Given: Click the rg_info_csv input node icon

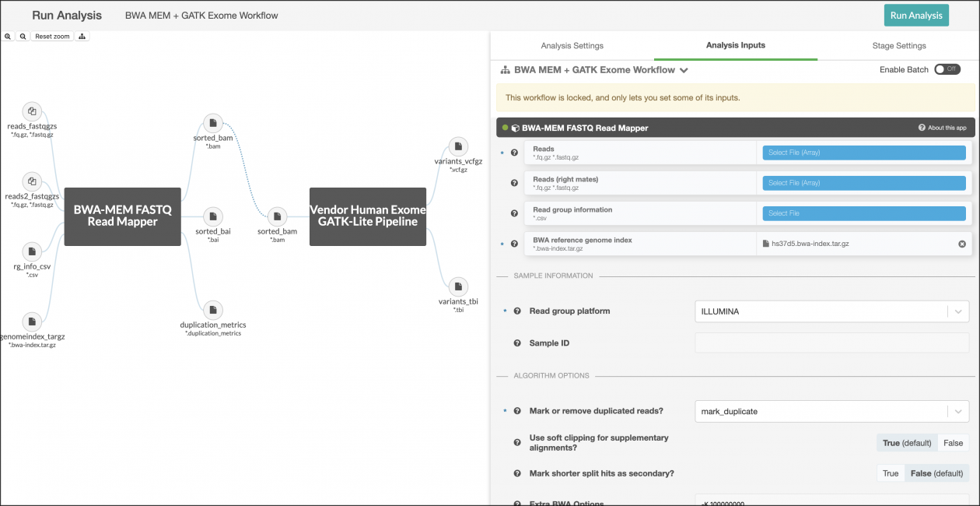Looking at the screenshot, I should coord(31,251).
